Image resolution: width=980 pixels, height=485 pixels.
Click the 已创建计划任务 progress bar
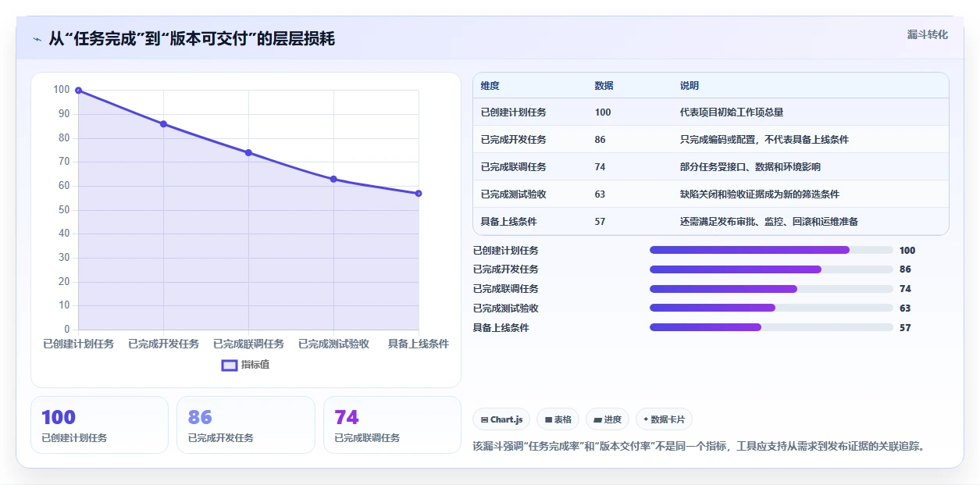pyautogui.click(x=772, y=250)
